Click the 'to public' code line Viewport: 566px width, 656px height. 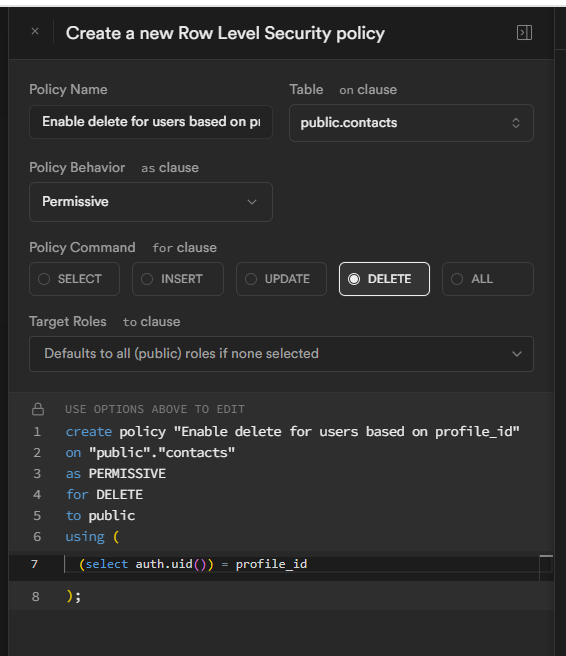pyautogui.click(x=100, y=515)
